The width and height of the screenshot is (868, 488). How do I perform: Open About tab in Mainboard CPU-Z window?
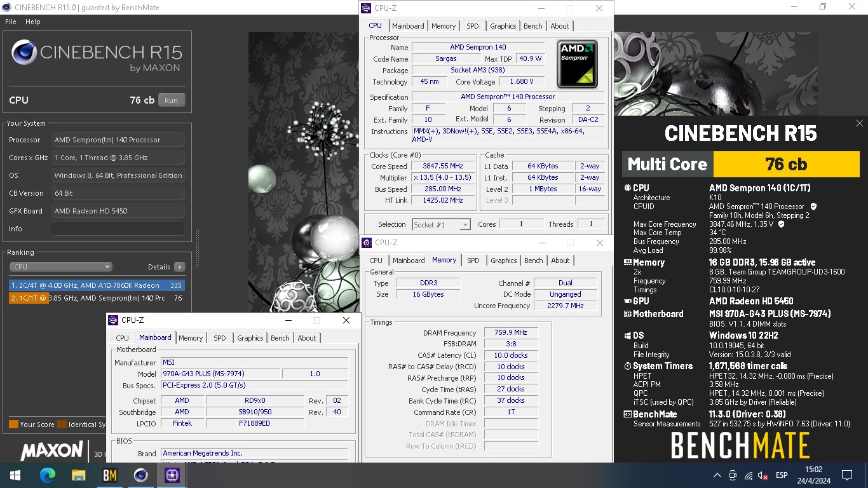point(307,338)
